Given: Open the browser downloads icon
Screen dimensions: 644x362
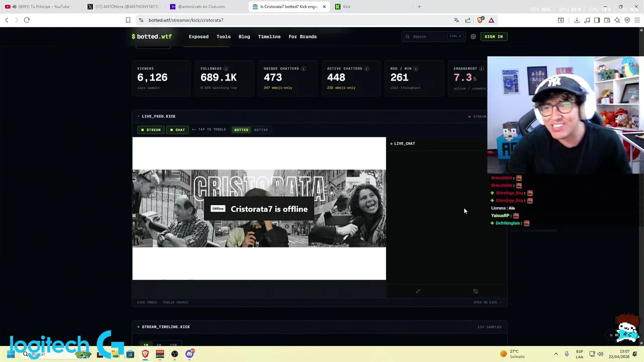Looking at the screenshot, I should tap(577, 20).
